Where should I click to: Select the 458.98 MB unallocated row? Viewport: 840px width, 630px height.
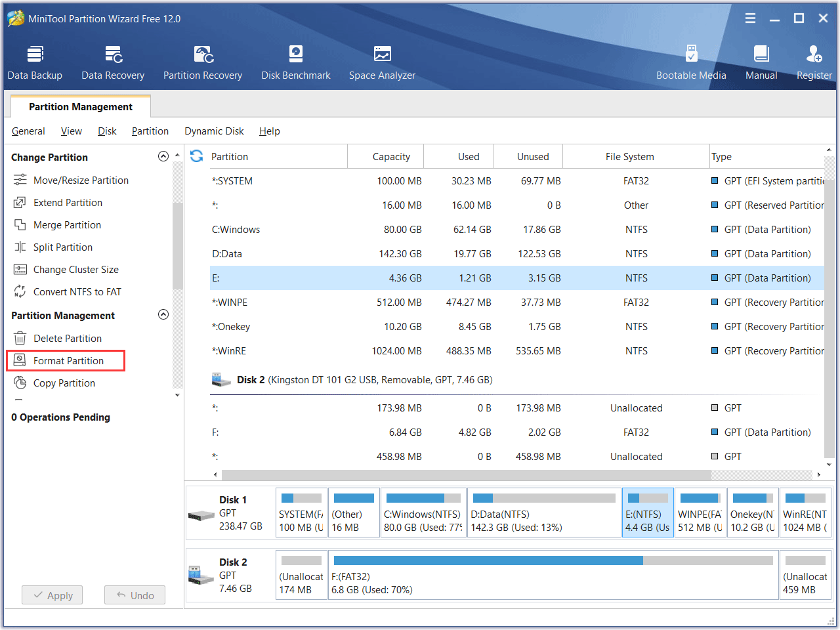516,456
